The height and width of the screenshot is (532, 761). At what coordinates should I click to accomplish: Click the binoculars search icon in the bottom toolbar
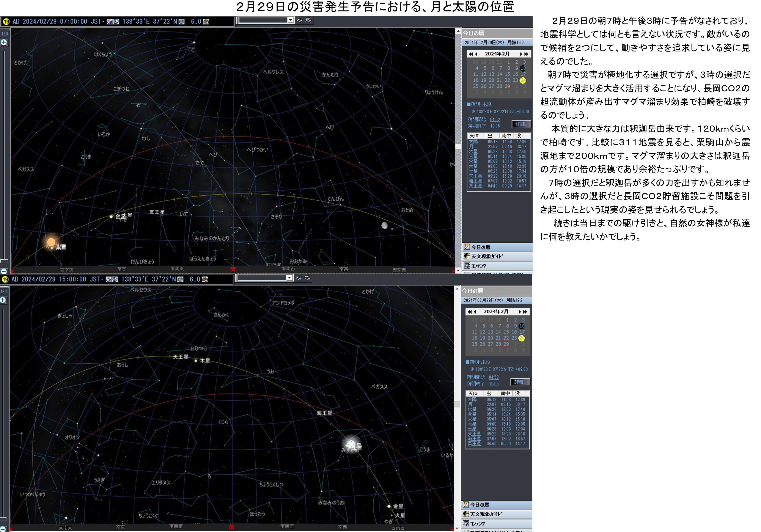(x=298, y=278)
